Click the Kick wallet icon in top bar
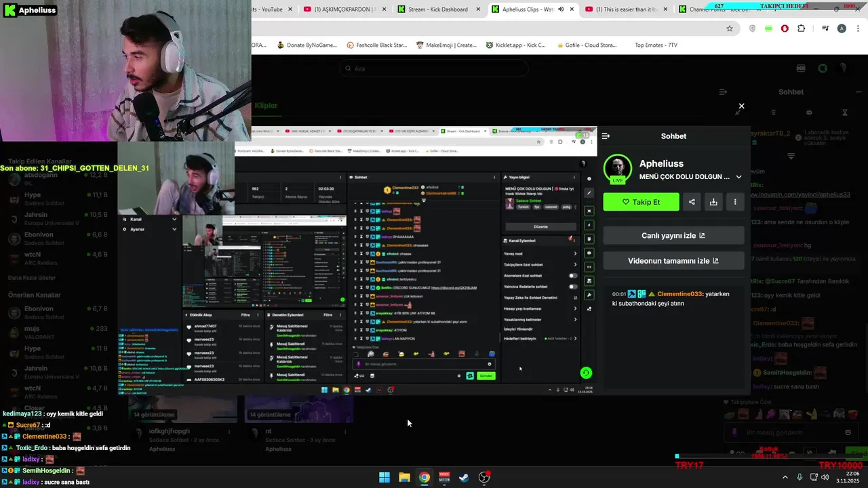The image size is (868, 488). point(801,68)
